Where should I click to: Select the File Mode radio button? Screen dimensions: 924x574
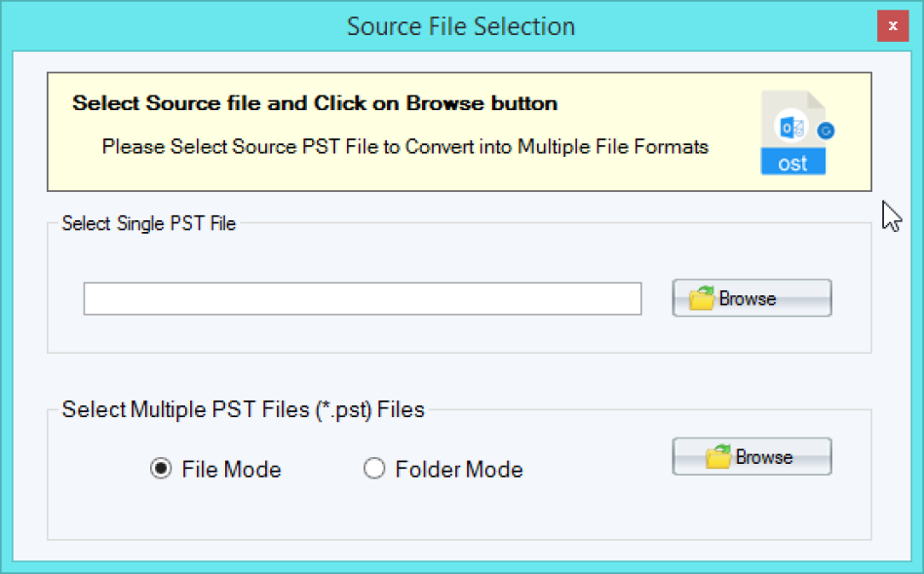click(x=161, y=470)
